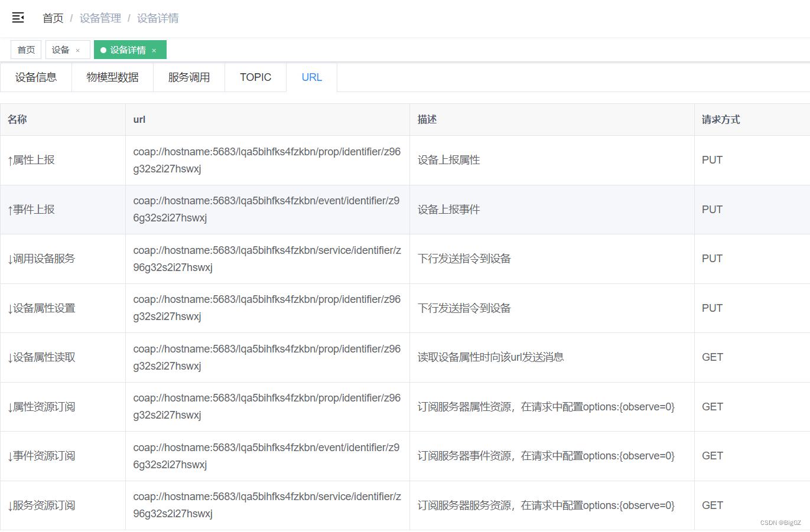Close the 设备 tag with its x

click(77, 51)
